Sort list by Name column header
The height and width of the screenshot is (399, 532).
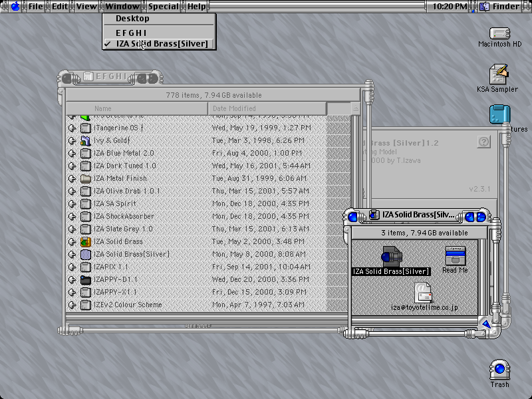[x=137, y=108]
